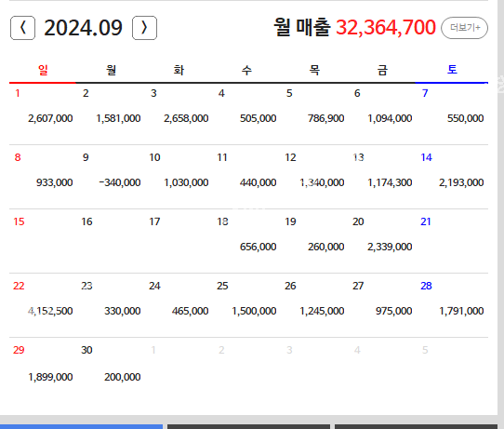Go to next month with right arrow
Screen dimensions: 504x429
tap(144, 28)
